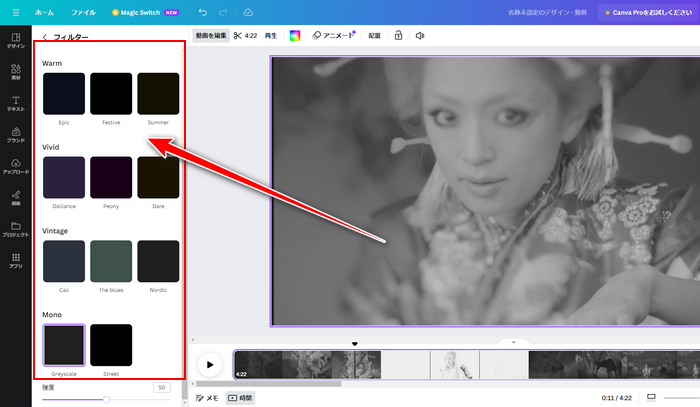Apply the Epic warm filter

point(64,93)
